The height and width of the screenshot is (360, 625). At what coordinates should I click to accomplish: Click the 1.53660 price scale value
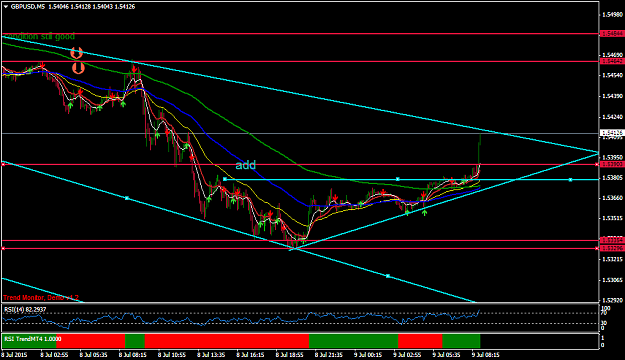(x=613, y=198)
